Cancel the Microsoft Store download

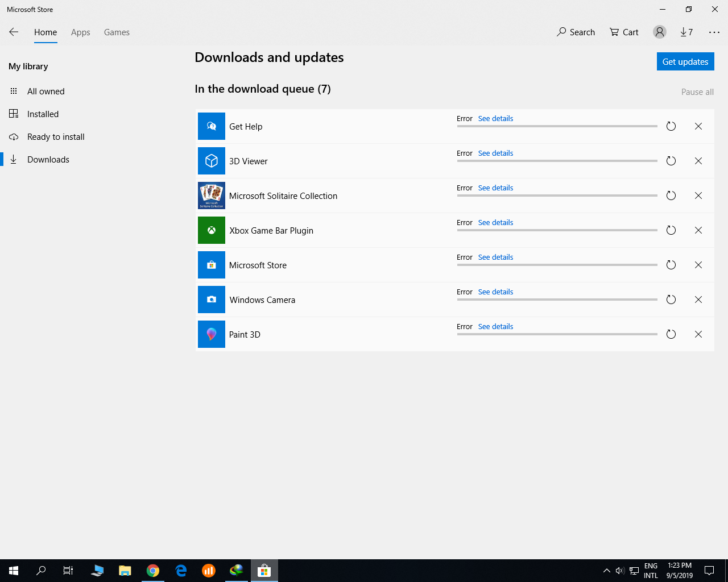(698, 265)
